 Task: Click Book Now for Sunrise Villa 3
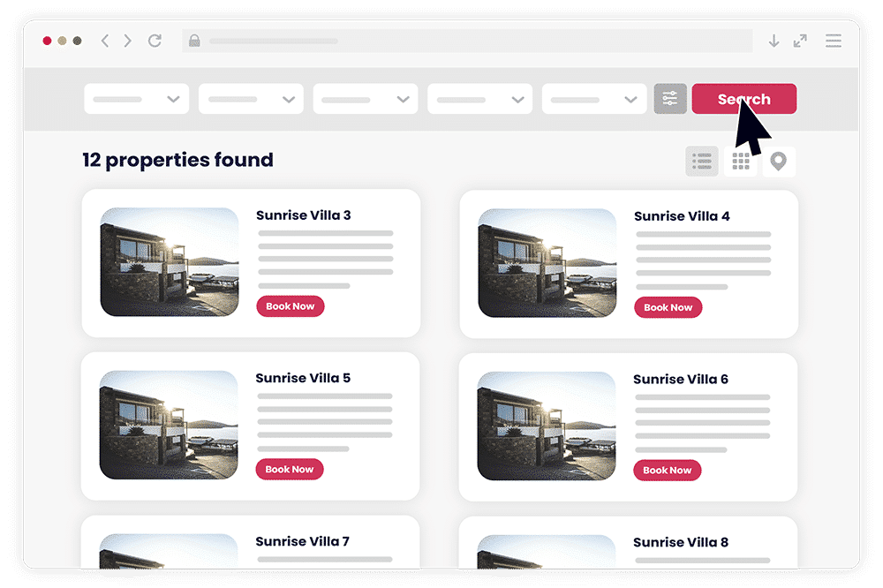click(x=291, y=306)
